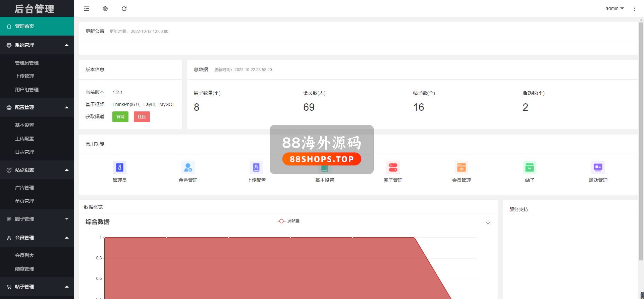Open the 角色管理 shortcut icon
The image size is (644, 299).
[x=188, y=167]
